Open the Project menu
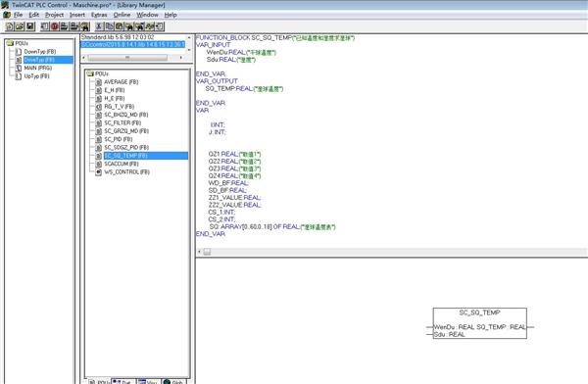 [x=54, y=15]
